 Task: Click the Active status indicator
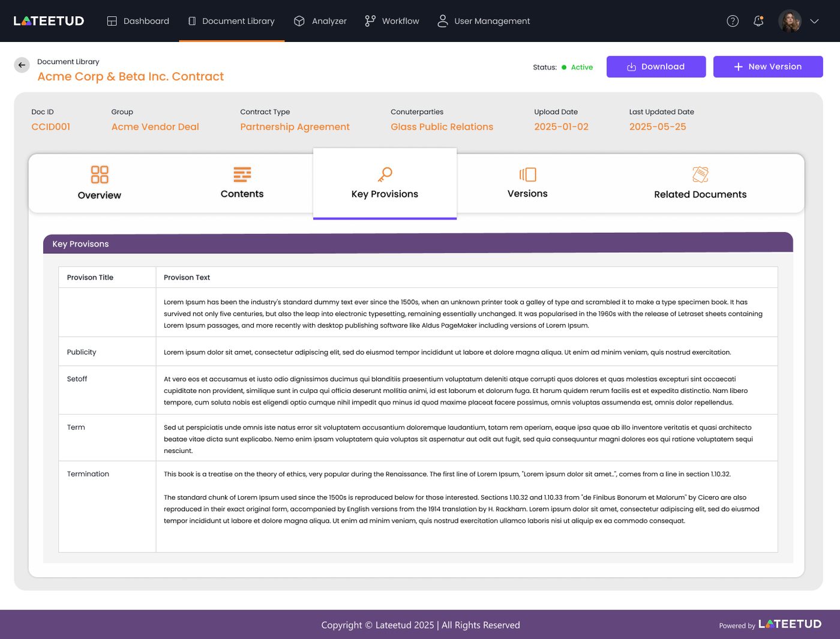(577, 67)
